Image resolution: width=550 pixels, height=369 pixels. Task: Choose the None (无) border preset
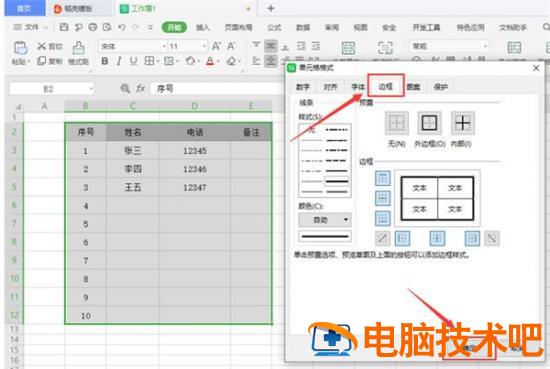(397, 123)
